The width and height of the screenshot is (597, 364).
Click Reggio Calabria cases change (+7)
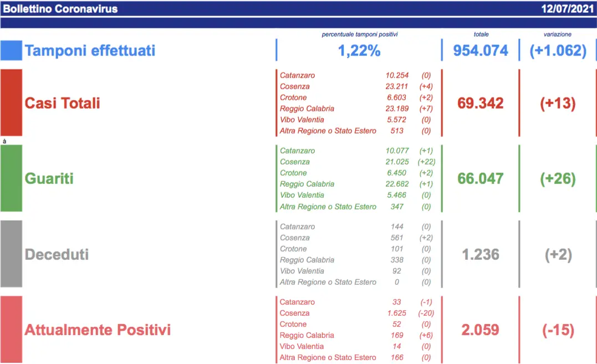[426, 109]
